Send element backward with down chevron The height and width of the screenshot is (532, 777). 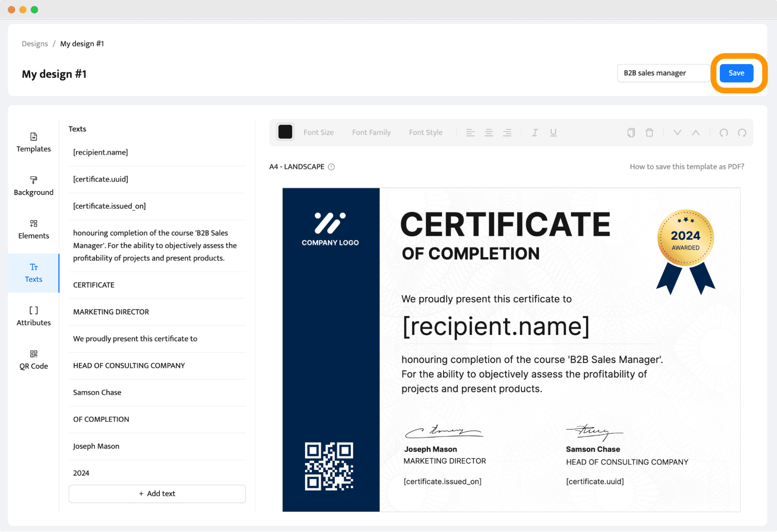(677, 133)
